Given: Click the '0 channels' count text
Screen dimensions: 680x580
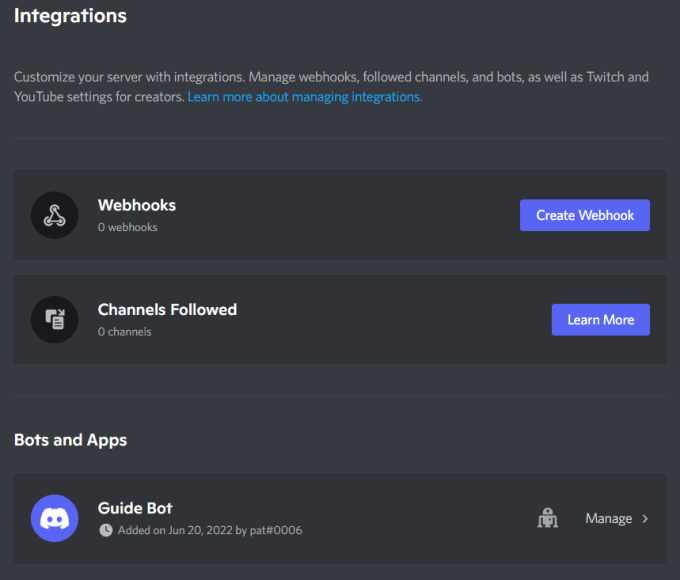Looking at the screenshot, I should (125, 331).
